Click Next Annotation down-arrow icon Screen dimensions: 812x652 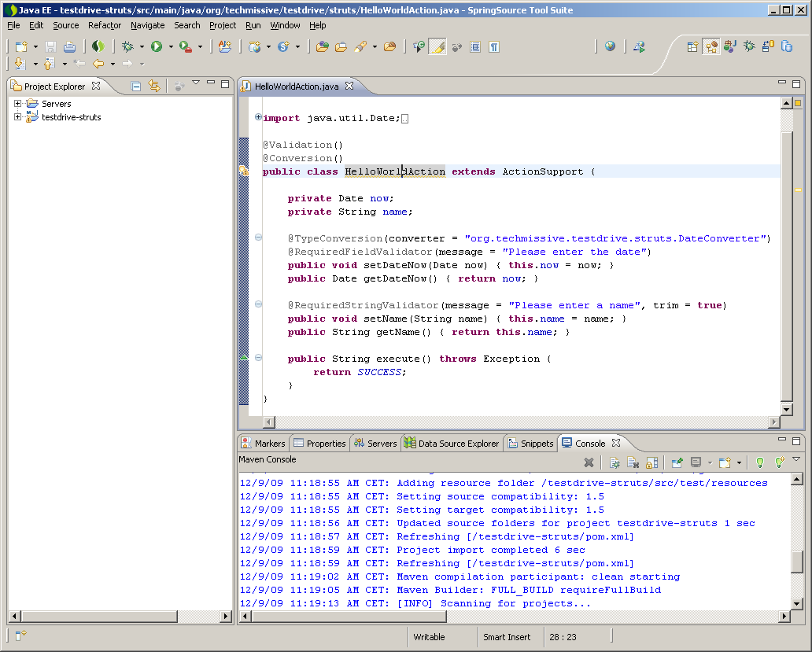[20, 64]
